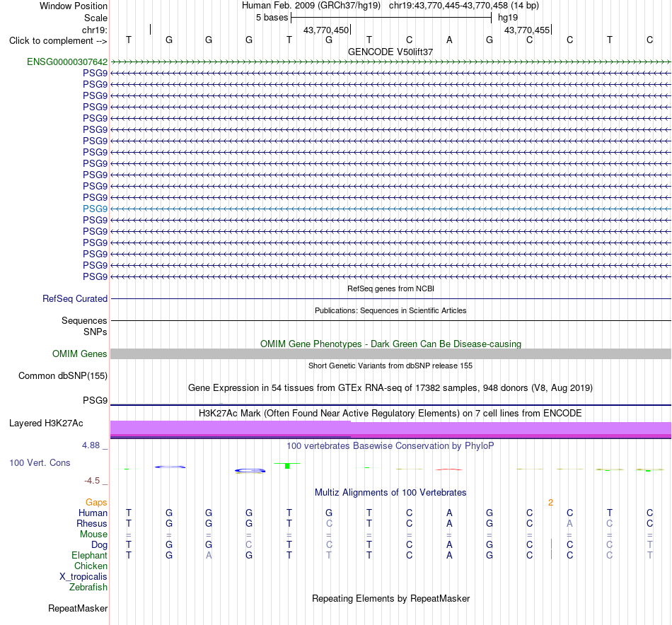Click the Scale label
The image size is (672, 625).
[96, 18]
